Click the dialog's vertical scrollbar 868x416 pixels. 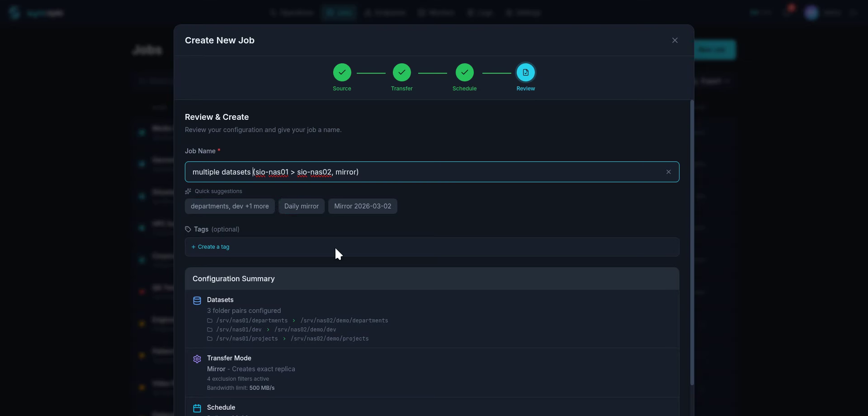point(692,243)
